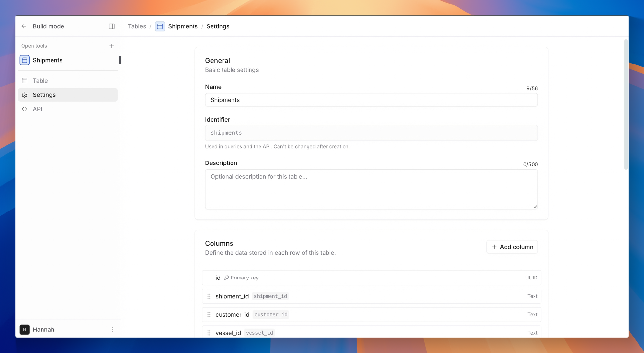Open the Table view in sidebar

(x=68, y=81)
